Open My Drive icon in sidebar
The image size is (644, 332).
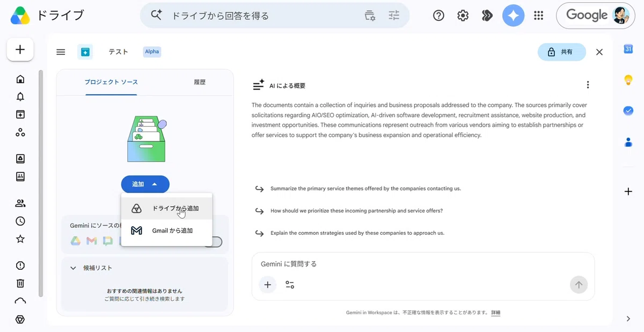(x=20, y=159)
